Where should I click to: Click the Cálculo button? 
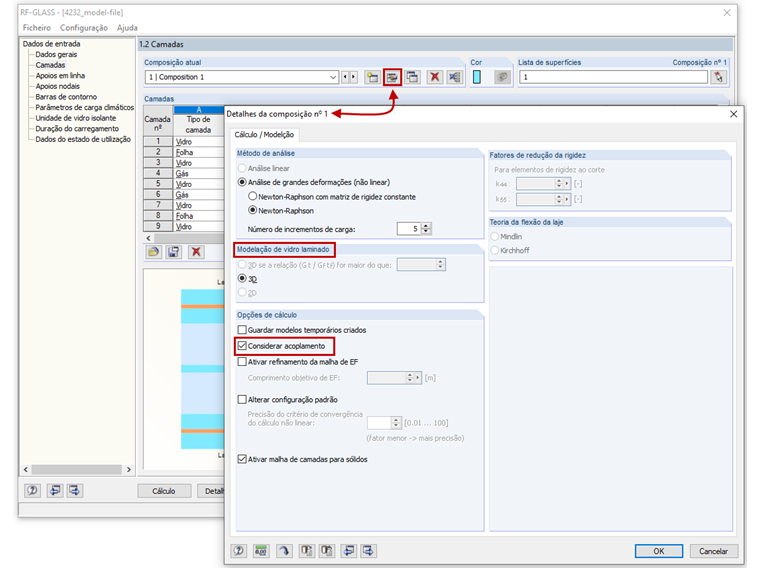tap(164, 491)
